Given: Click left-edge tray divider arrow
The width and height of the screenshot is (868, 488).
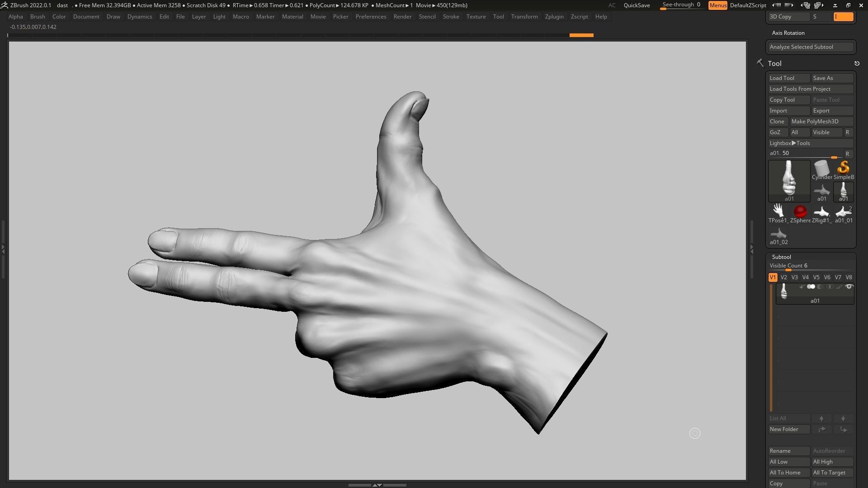Looking at the screenshot, I should 3,249.
